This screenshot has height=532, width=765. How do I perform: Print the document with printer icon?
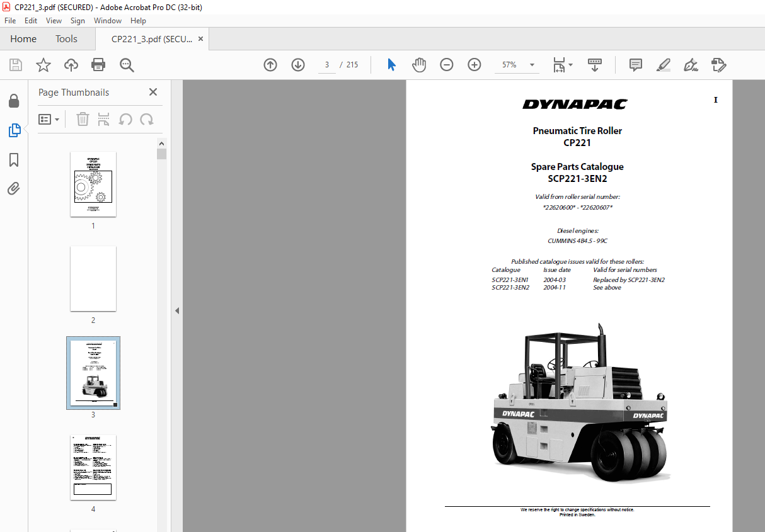point(98,65)
